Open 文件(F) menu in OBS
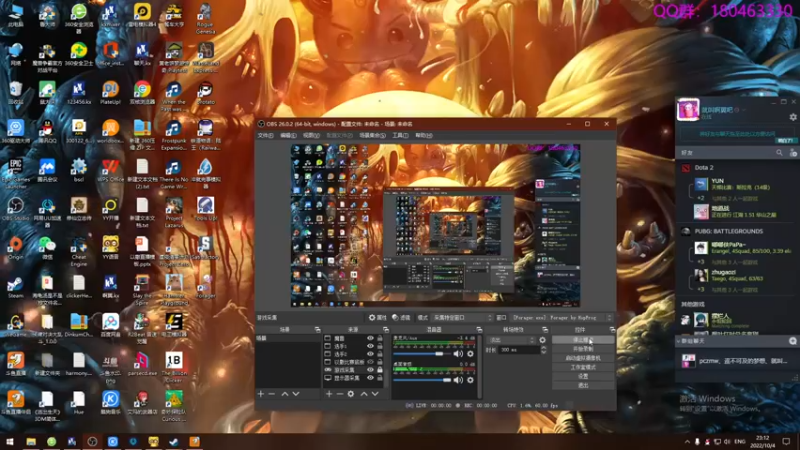The image size is (800, 450). point(265,135)
